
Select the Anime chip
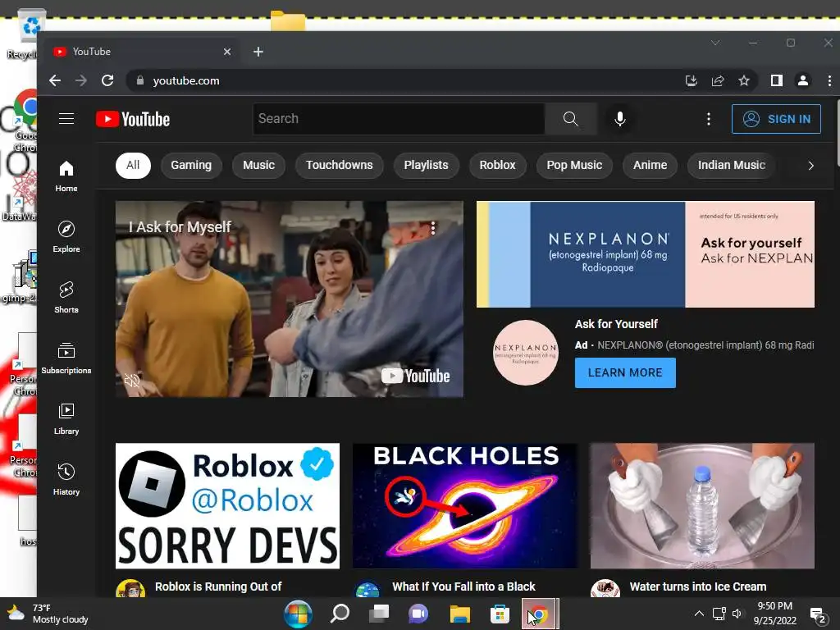pyautogui.click(x=650, y=165)
